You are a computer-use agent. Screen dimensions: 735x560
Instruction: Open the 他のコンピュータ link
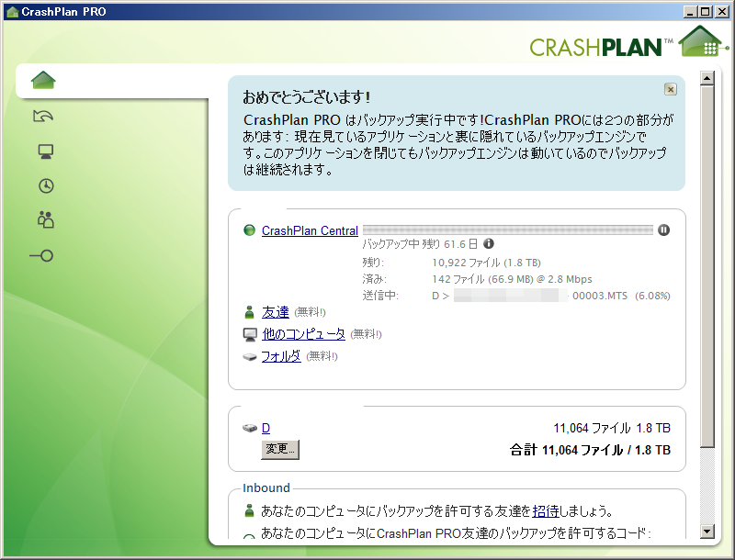(303, 334)
